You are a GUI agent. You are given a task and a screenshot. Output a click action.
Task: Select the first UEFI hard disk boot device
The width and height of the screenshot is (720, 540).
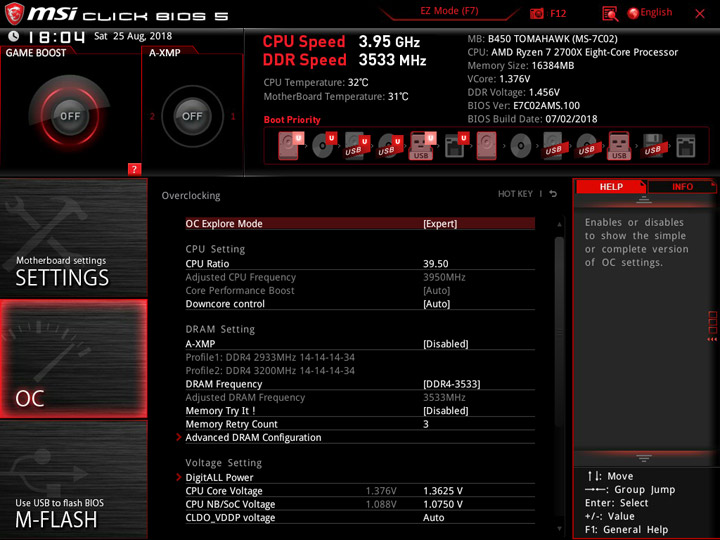tap(290, 146)
